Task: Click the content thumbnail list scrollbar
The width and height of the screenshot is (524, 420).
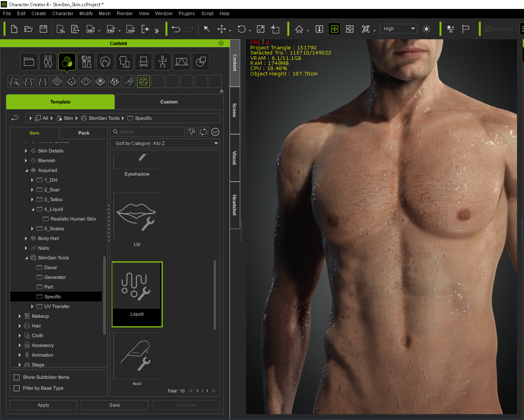Action: tap(215, 295)
